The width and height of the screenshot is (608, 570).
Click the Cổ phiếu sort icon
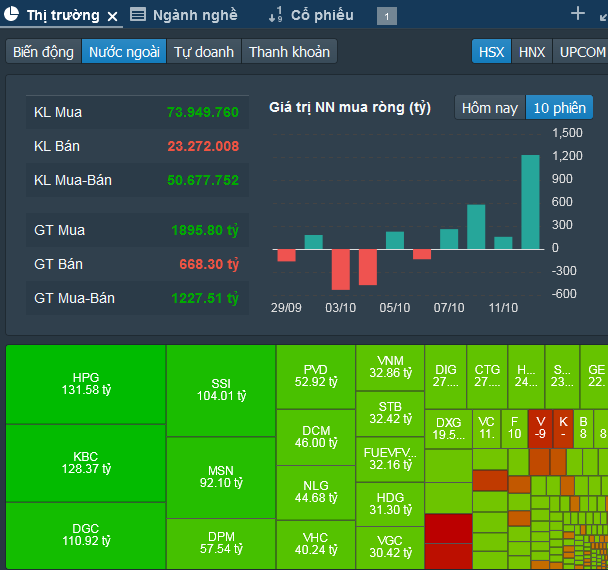click(x=275, y=15)
